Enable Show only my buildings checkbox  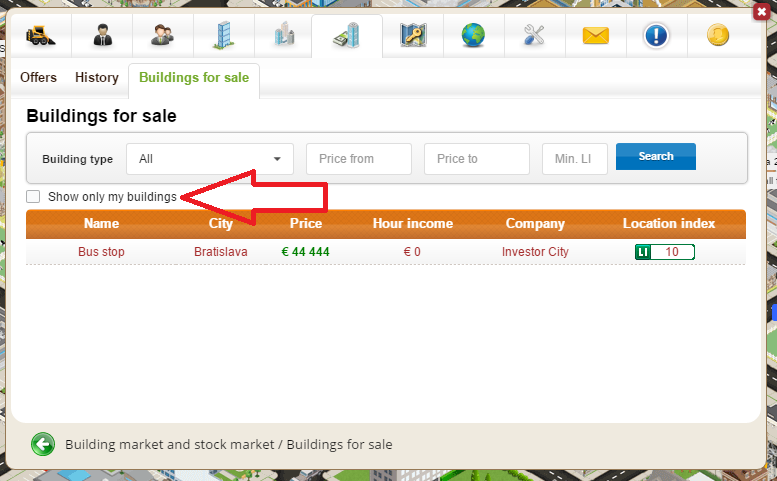coord(33,197)
